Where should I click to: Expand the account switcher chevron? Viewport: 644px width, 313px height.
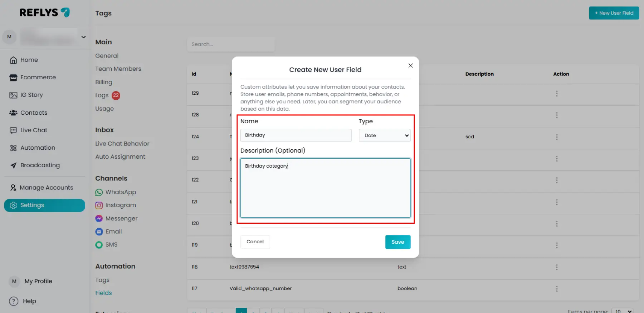(x=83, y=37)
